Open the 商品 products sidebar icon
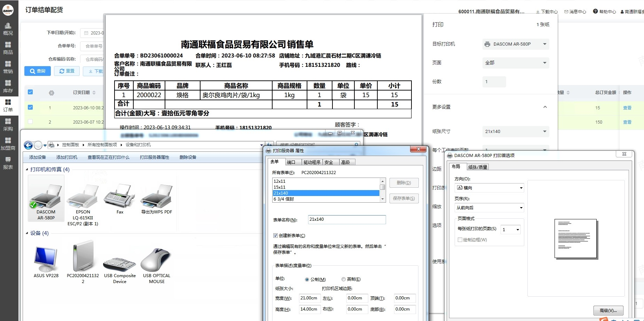The height and width of the screenshot is (321, 644). [8, 48]
